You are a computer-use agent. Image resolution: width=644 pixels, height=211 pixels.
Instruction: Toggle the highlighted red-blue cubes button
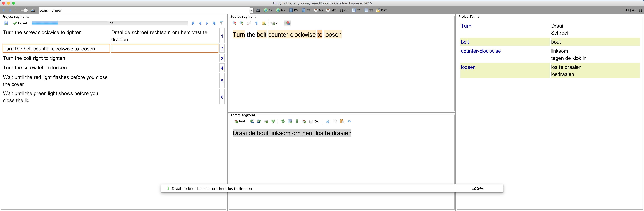coord(288,23)
